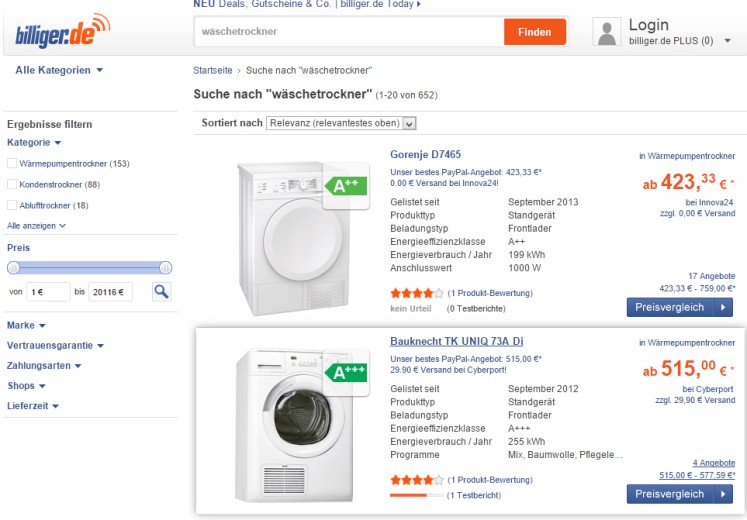Check the Kondenstrockner category filter

12,185
